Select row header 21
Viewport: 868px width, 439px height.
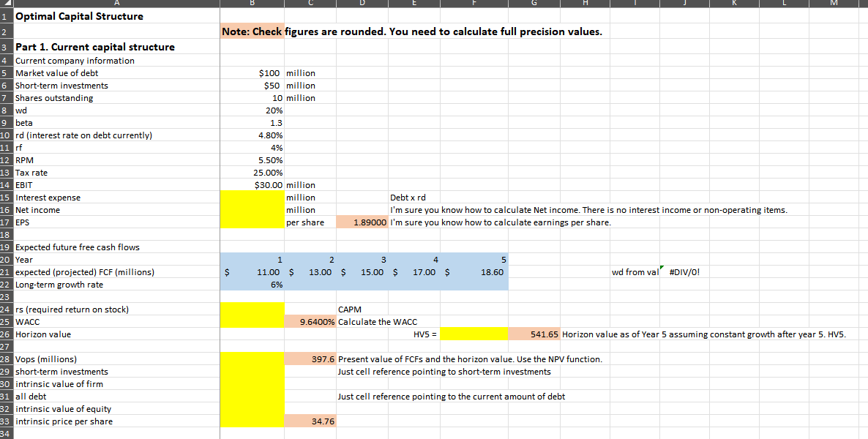(5, 271)
